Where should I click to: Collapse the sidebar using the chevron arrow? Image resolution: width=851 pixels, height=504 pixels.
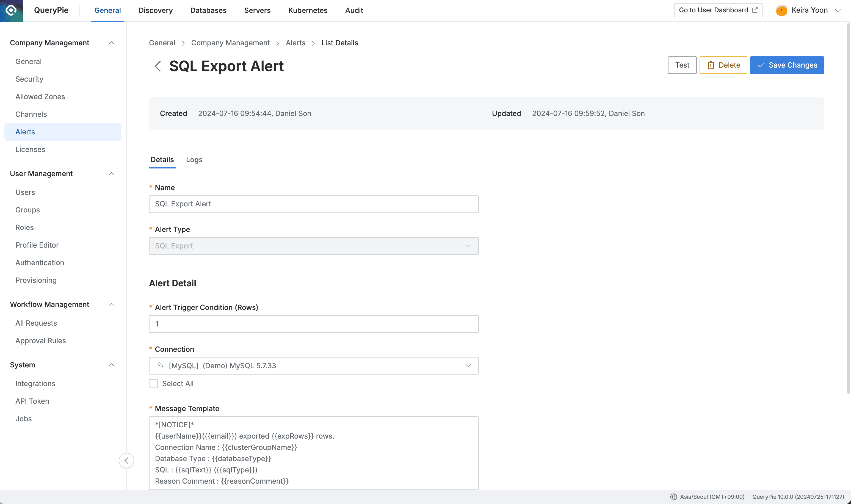126,461
